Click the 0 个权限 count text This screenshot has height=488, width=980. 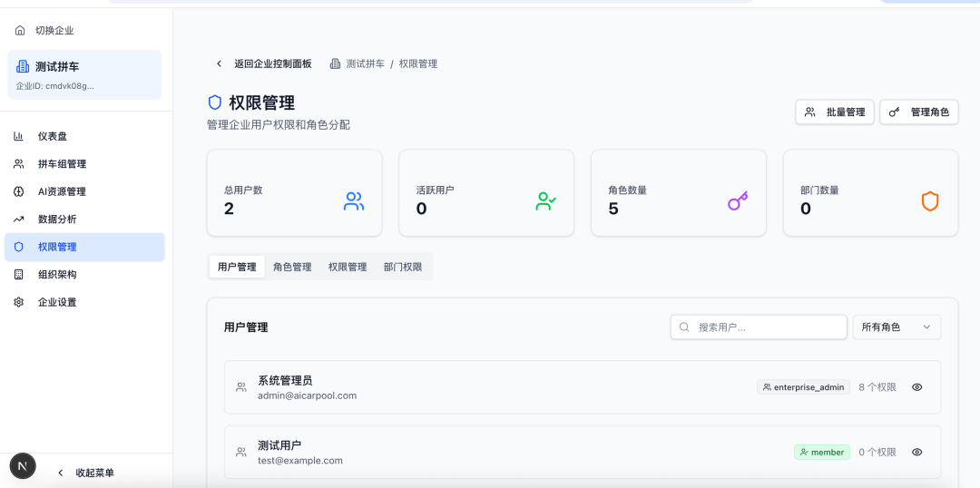[x=877, y=452]
